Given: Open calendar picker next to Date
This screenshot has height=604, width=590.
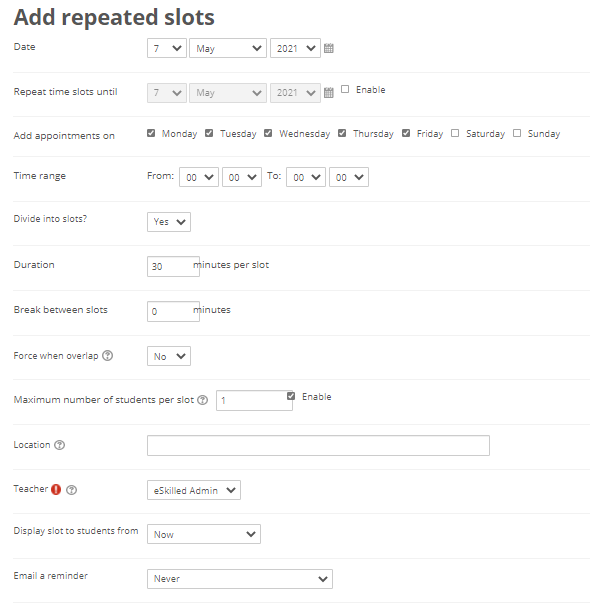Looking at the screenshot, I should 329,48.
